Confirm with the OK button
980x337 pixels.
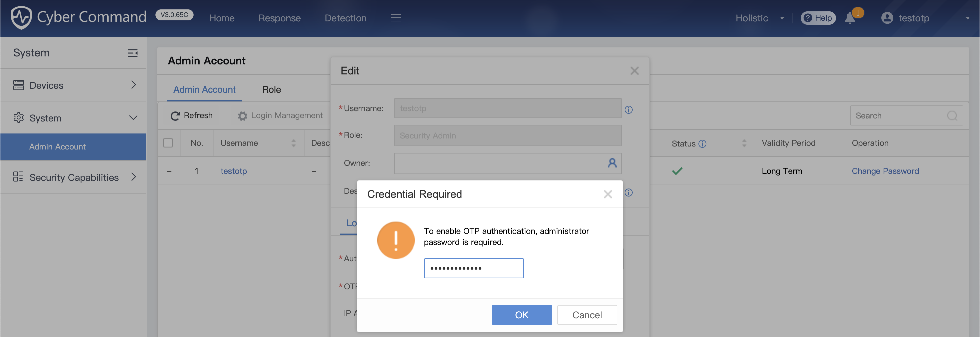pos(521,315)
